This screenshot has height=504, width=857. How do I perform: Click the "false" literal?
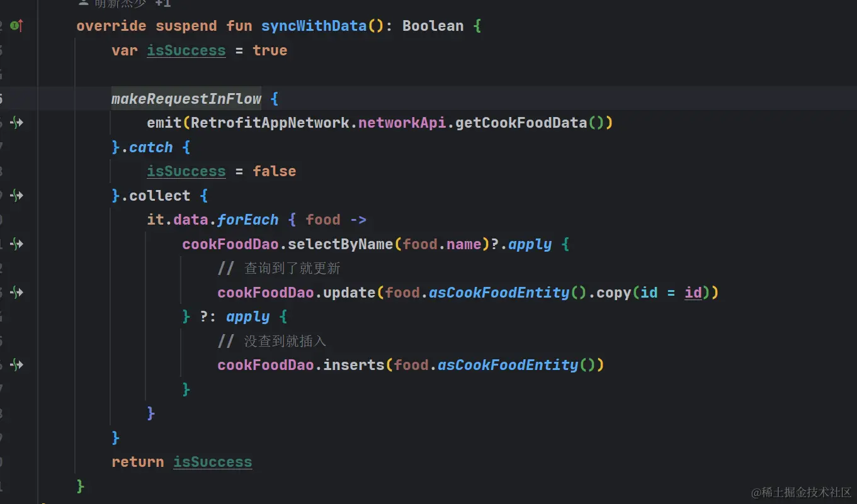coord(275,171)
